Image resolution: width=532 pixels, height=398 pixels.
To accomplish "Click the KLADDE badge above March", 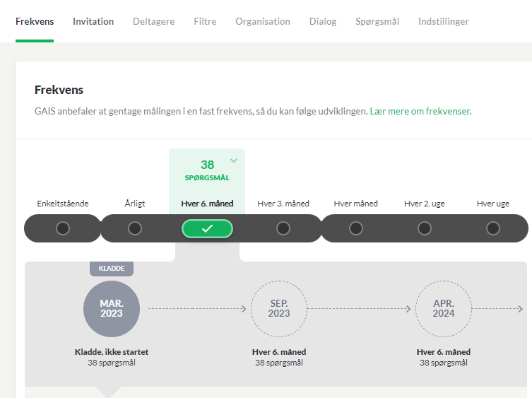I will pos(112,268).
